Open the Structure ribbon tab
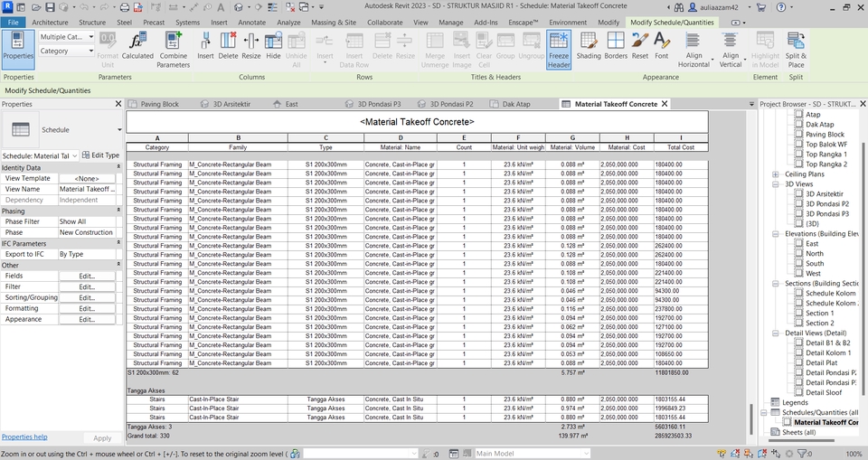The width and height of the screenshot is (868, 460). (x=92, y=23)
